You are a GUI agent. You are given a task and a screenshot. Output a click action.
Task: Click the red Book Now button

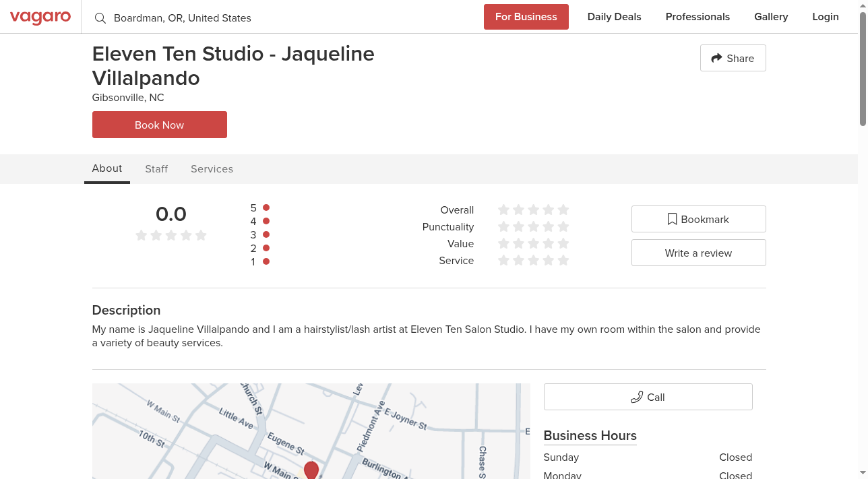[160, 125]
